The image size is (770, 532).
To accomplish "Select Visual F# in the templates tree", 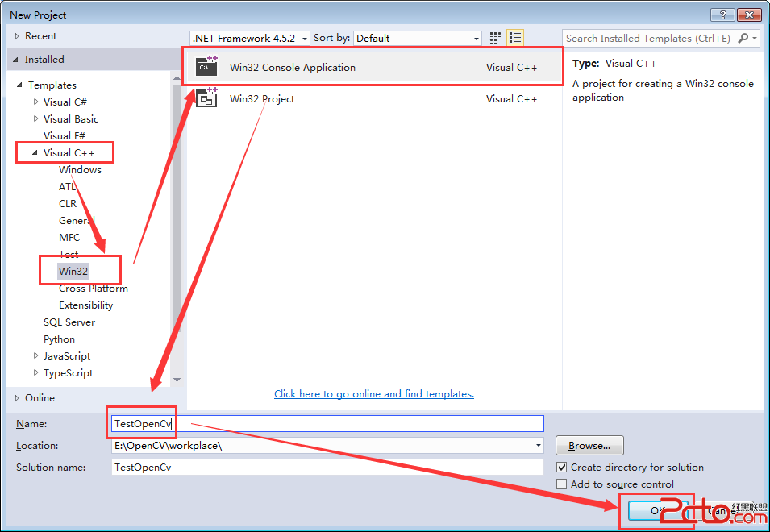I will (x=65, y=136).
